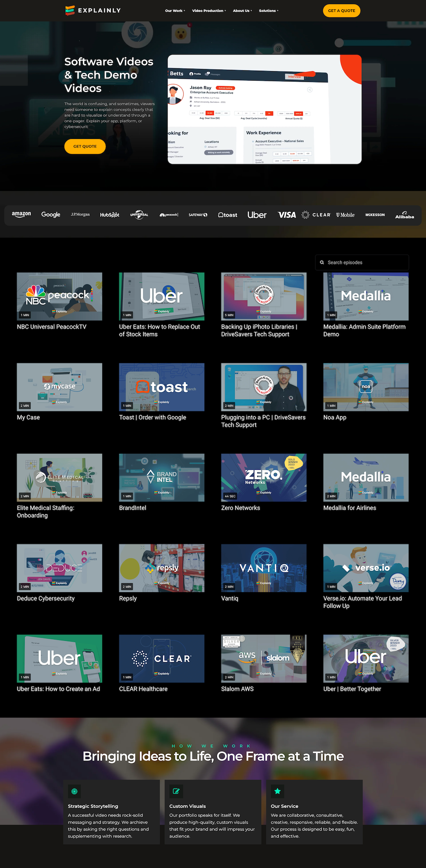This screenshot has height=868, width=426.
Task: Click the Search episodes field
Action: pyautogui.click(x=362, y=263)
